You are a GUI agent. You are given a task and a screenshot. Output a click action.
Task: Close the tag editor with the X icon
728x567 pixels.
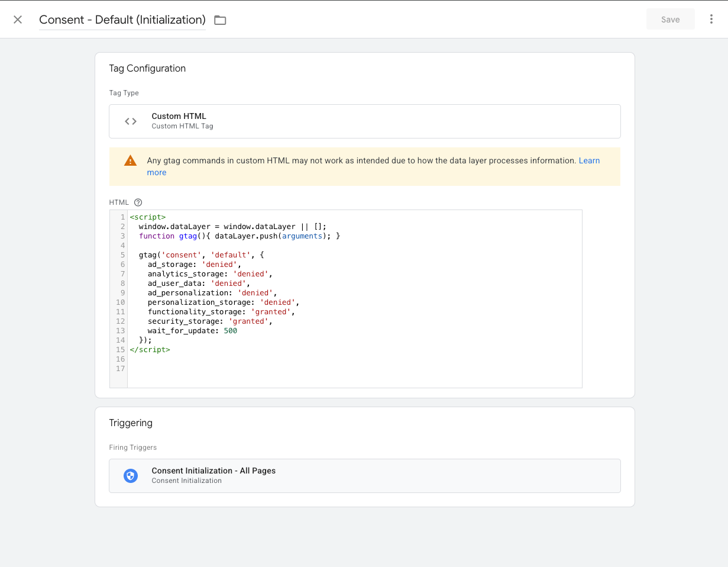click(18, 20)
